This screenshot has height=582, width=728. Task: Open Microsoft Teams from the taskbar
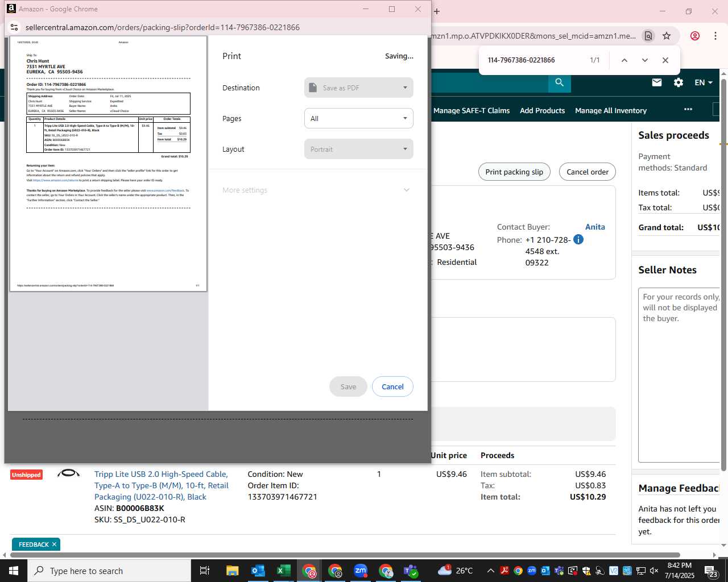411,571
